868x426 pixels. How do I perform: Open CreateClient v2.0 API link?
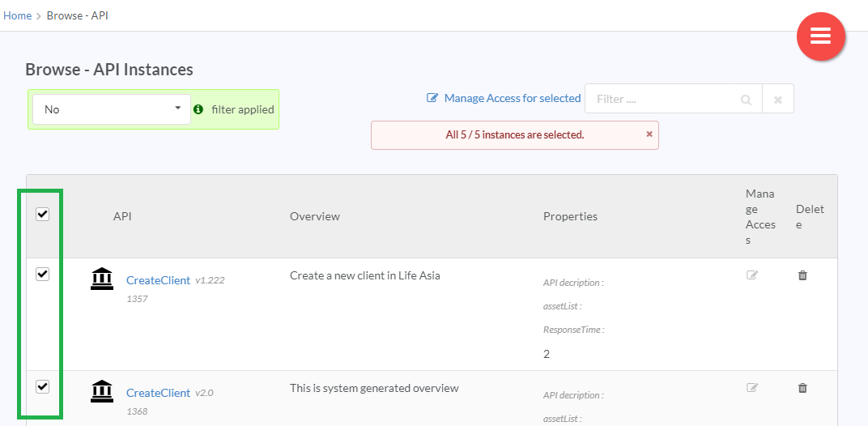pyautogui.click(x=159, y=393)
